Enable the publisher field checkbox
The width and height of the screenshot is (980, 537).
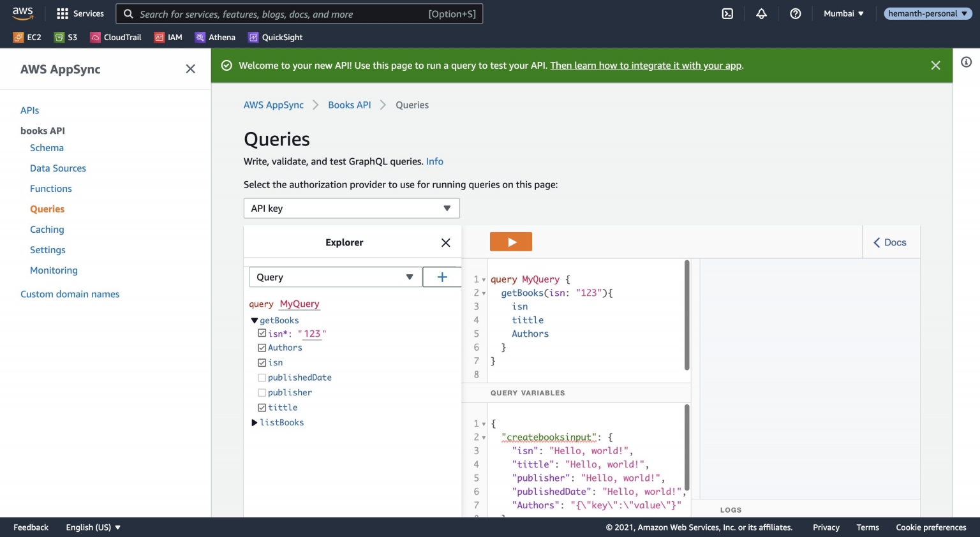tap(262, 392)
